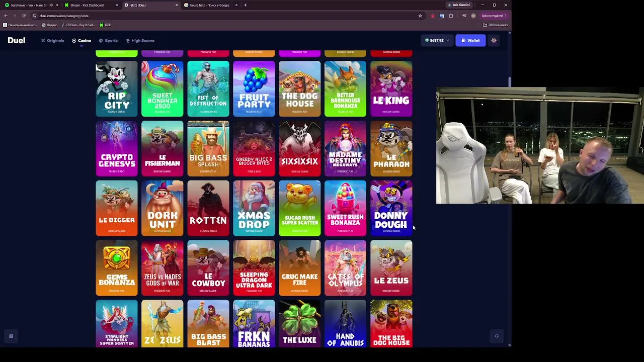Launch the Le King slot
Screen dimensions: 644x362
coord(391,88)
